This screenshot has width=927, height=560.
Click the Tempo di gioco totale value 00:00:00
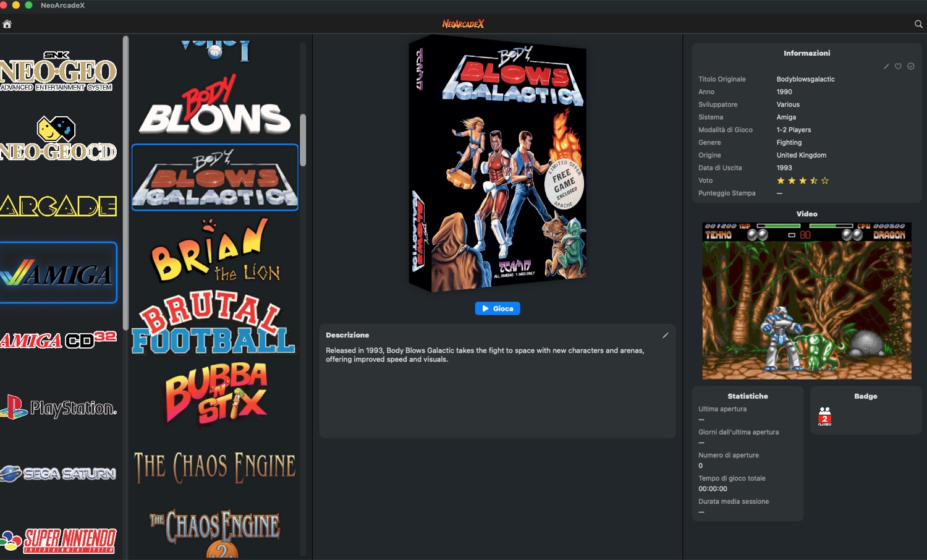[x=713, y=489]
